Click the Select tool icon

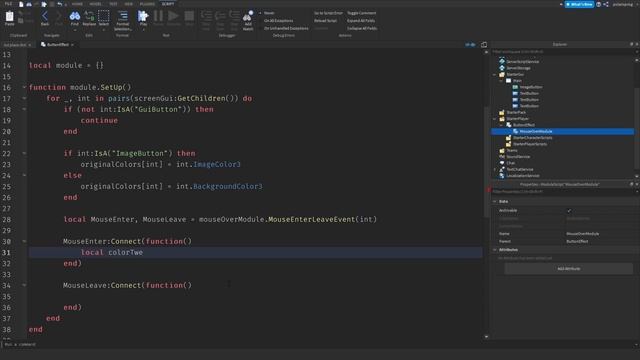(x=104, y=16)
